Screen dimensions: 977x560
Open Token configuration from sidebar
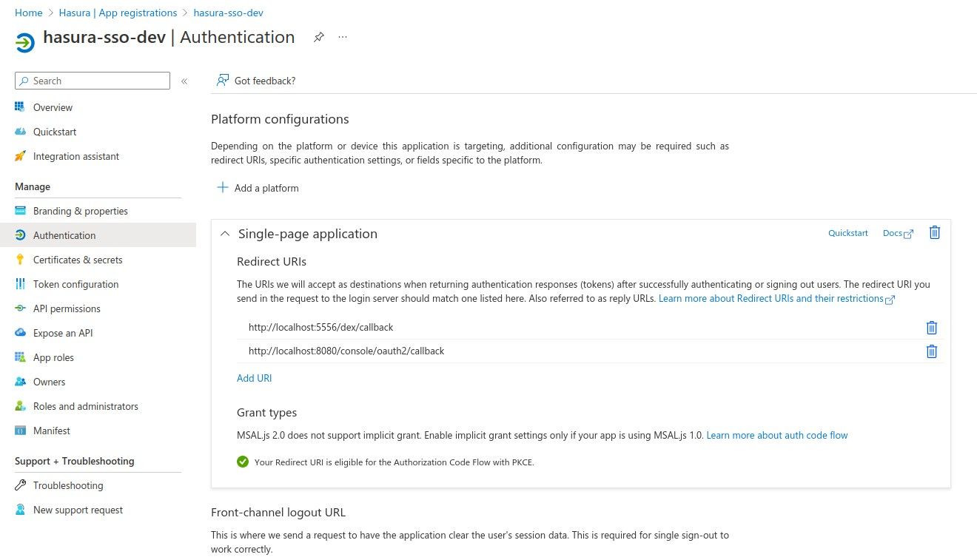point(75,283)
